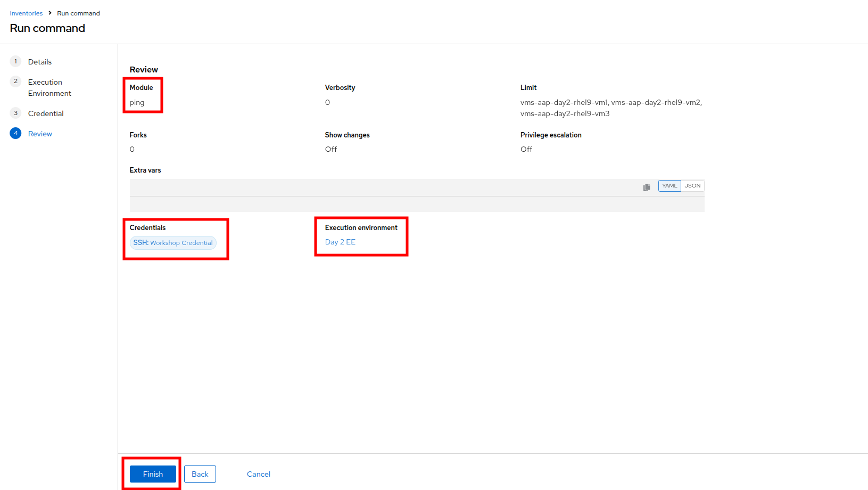Cancel the Run command wizard
Image resolution: width=868 pixels, height=490 pixels.
pyautogui.click(x=259, y=474)
